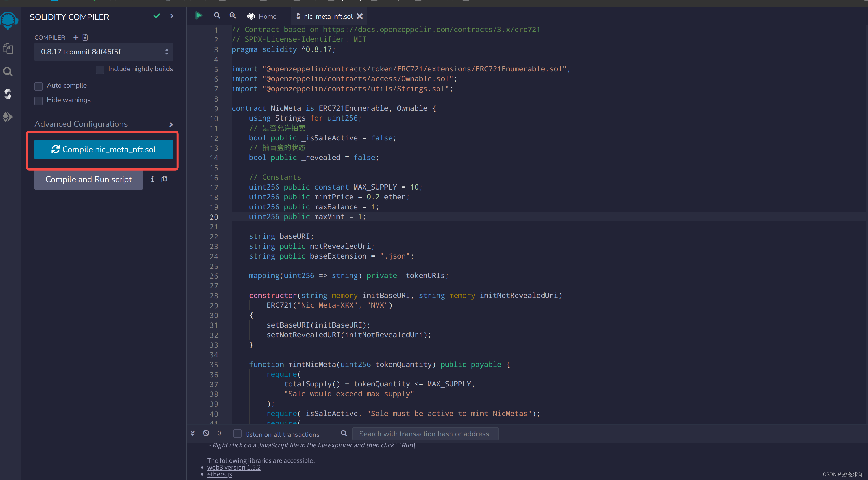The width and height of the screenshot is (868, 480).
Task: Click the 'setNotRevealedURI(initNotRevealedUri)' line
Action: 349,335
